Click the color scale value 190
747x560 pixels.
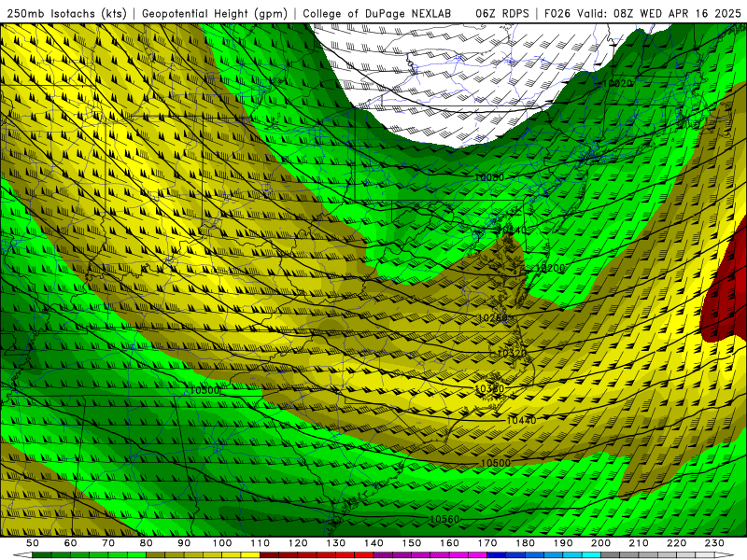pyautogui.click(x=563, y=543)
